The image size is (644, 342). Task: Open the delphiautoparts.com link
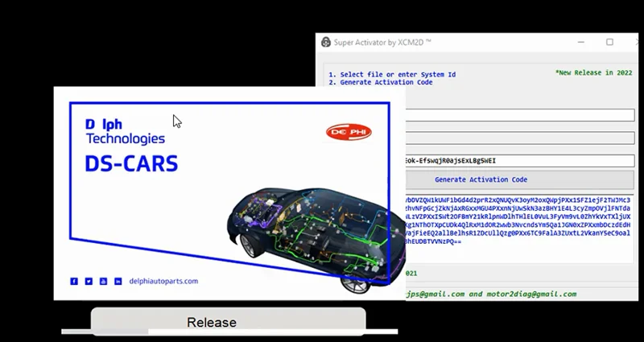click(x=163, y=281)
